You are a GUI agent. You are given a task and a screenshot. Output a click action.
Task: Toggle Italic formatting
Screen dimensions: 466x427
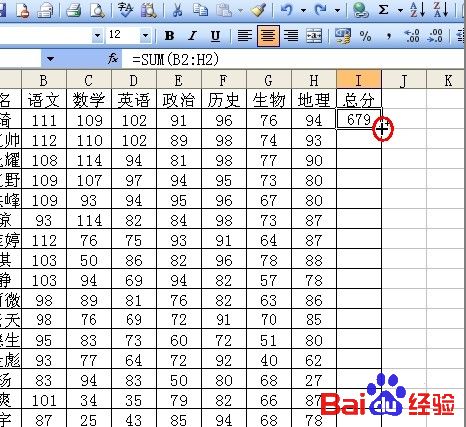click(x=193, y=36)
